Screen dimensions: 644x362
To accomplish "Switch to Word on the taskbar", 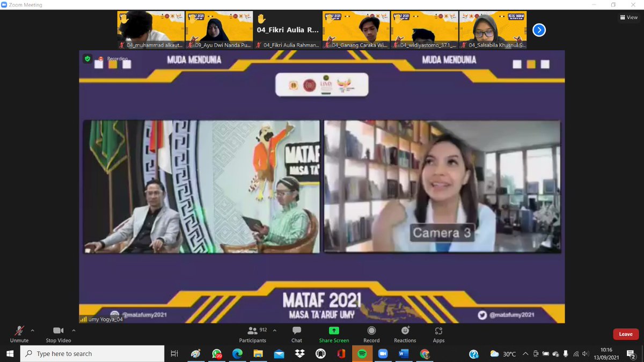I will 404,354.
